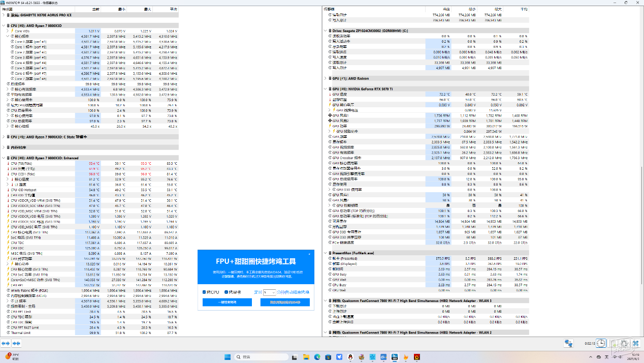
Task: Open the Windows Start menu icon
Action: 228,357
